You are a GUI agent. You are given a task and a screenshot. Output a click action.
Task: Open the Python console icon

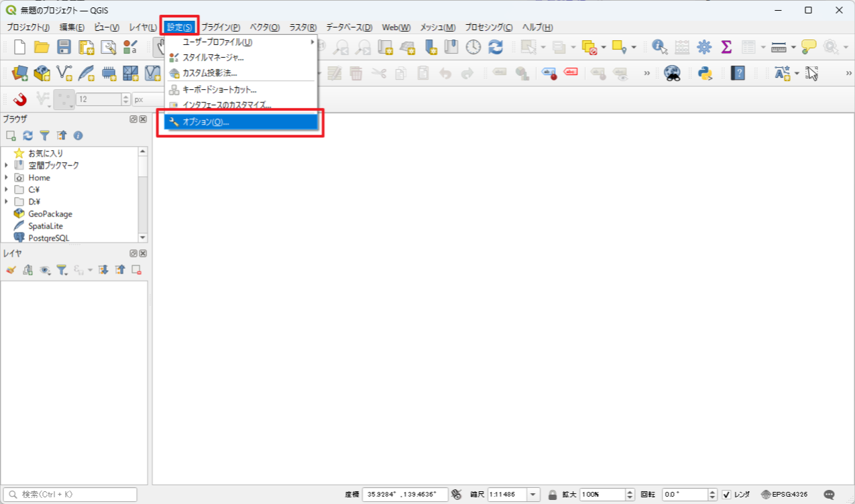point(704,73)
